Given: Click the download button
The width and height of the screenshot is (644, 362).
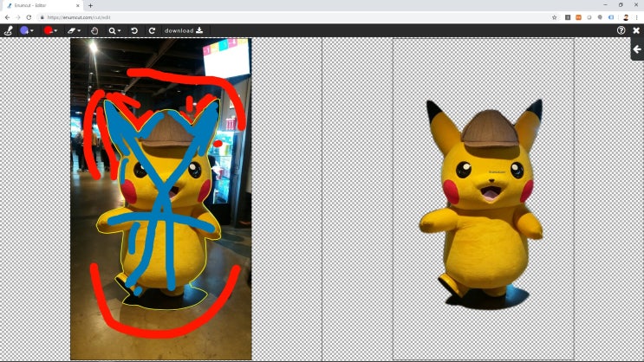Looking at the screenshot, I should pyautogui.click(x=184, y=30).
